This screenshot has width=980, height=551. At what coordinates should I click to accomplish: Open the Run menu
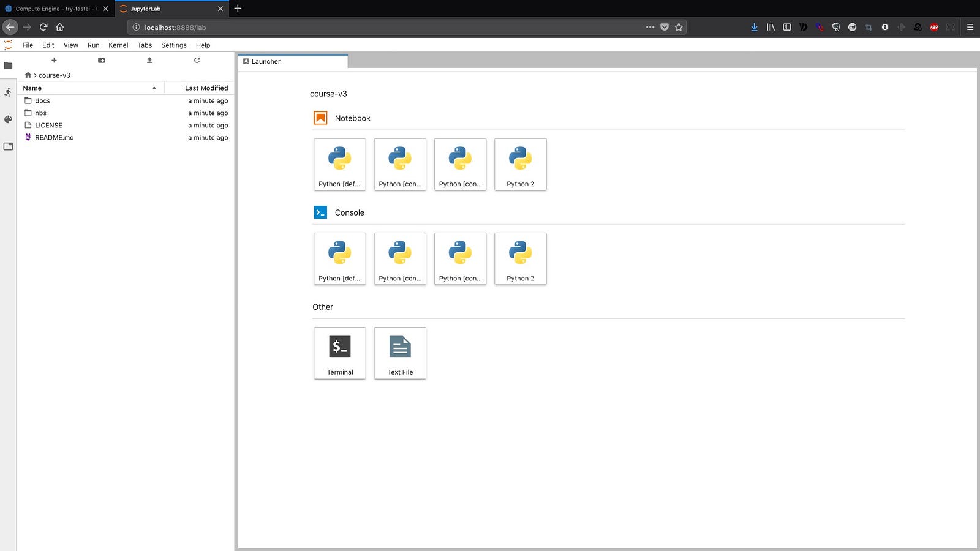point(93,45)
